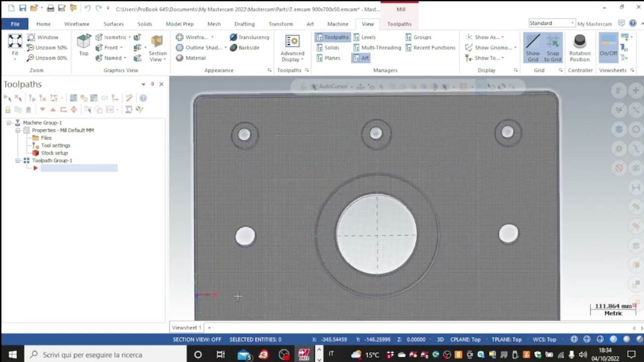Toggle Translucency display
The height and width of the screenshot is (362, 644).
(x=250, y=37)
